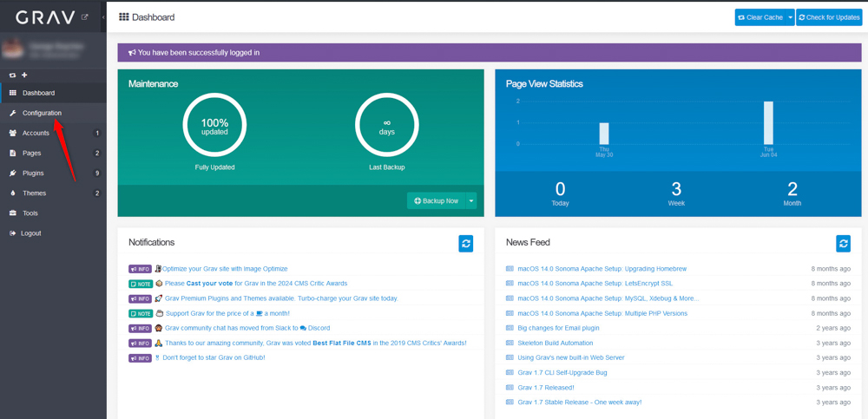Open 'Don't forget to star Grav on GitHub' link
Viewport: 868px width, 419px height.
click(214, 357)
